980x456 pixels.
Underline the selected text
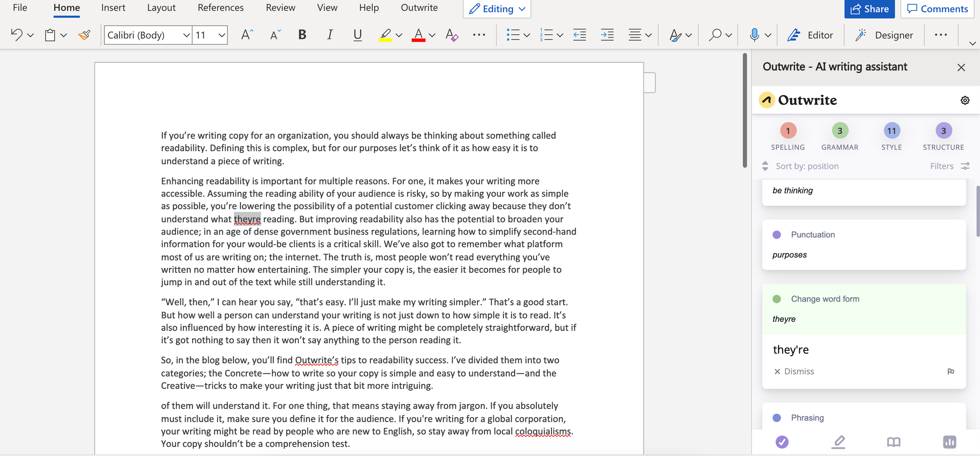pos(357,34)
